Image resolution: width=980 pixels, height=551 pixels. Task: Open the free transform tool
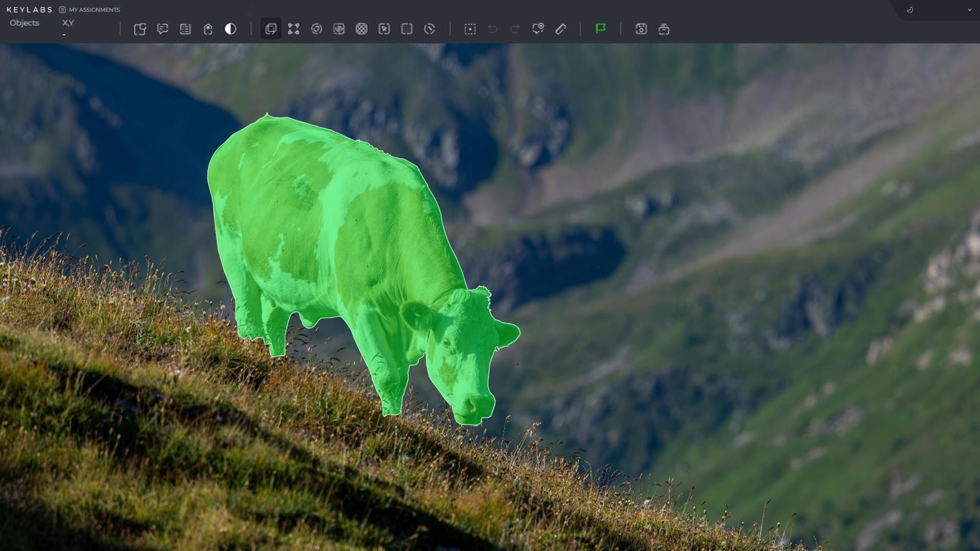(293, 29)
